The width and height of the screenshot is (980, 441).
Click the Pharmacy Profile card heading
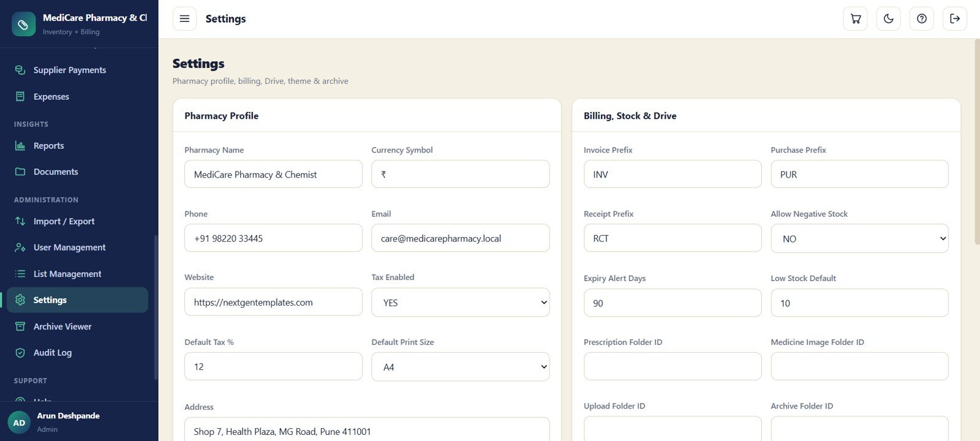(221, 116)
